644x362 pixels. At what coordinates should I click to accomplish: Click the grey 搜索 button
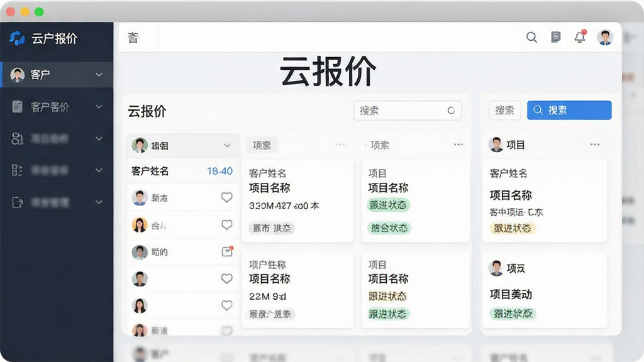click(505, 111)
